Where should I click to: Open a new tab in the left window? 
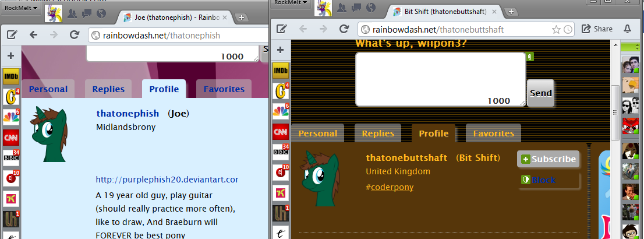click(x=242, y=17)
